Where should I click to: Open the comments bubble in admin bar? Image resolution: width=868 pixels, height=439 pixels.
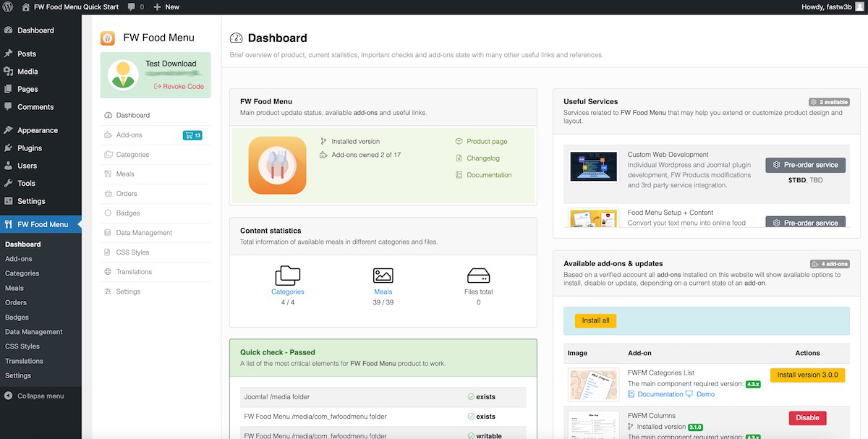click(x=135, y=7)
